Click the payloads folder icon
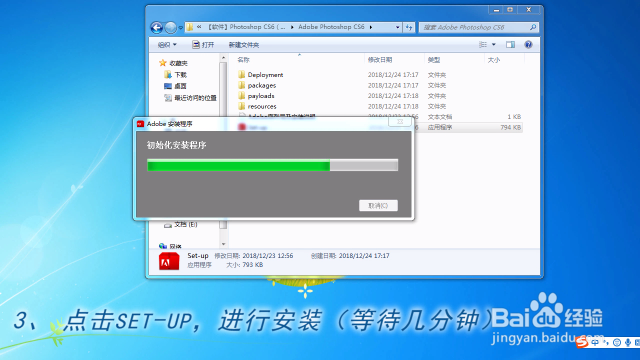 click(241, 96)
